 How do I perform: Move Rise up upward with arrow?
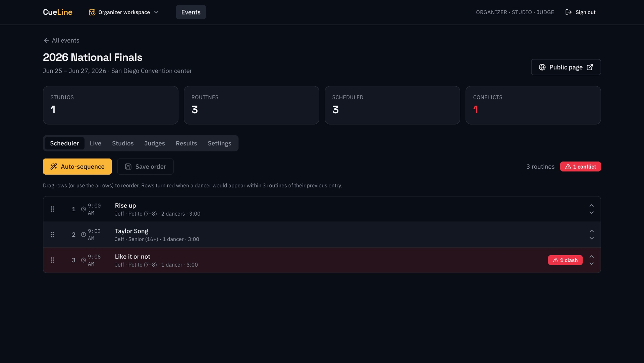[x=592, y=206]
